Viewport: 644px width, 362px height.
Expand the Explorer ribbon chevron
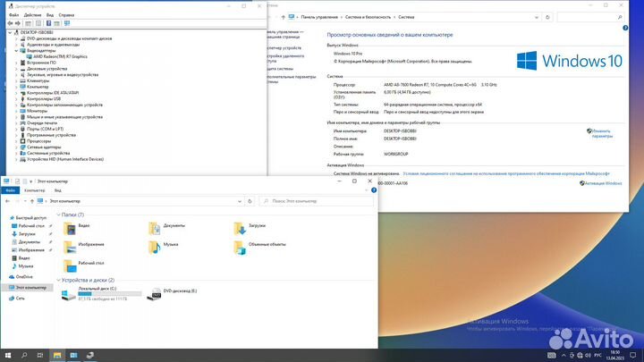(367, 190)
